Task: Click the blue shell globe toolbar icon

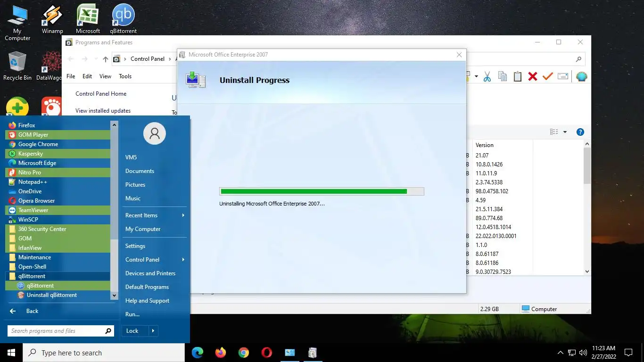Action: [582, 76]
